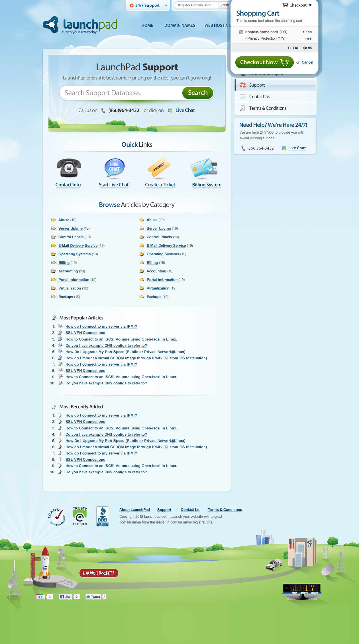Click the envelope icon next to Contact Us

[243, 97]
